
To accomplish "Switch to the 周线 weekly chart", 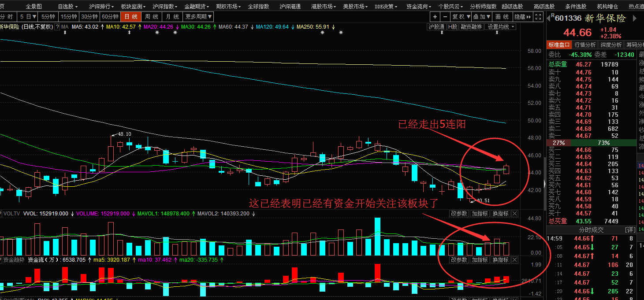I will 152,17.
